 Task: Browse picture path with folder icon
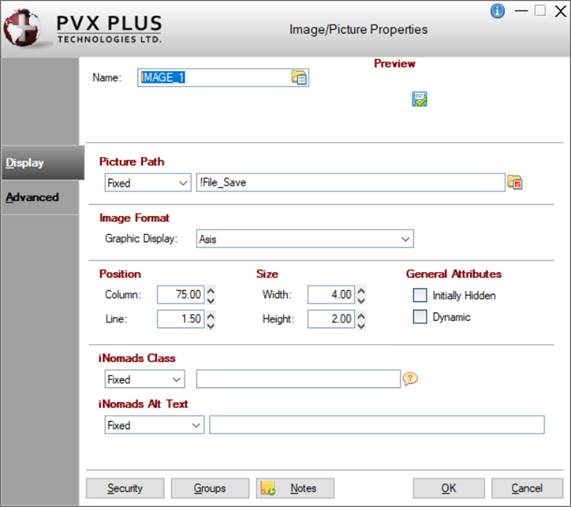pyautogui.click(x=515, y=182)
